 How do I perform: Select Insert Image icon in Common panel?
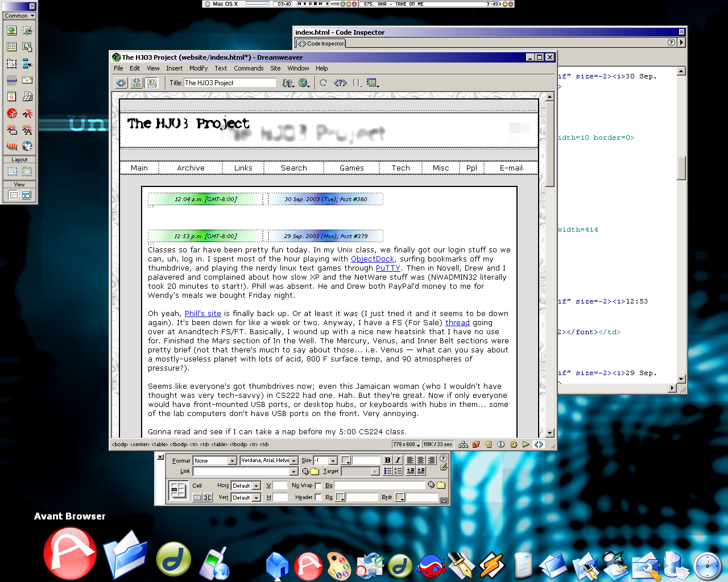tap(11, 30)
